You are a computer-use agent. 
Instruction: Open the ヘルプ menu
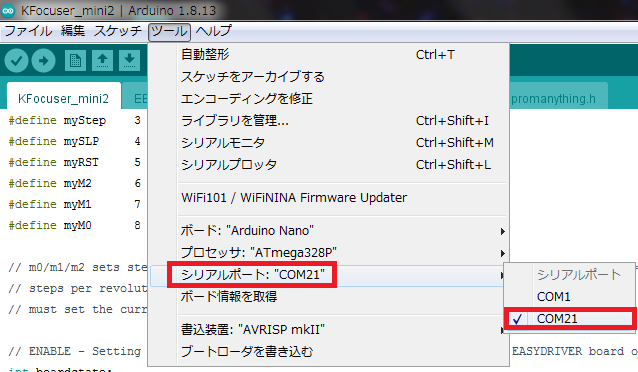[214, 31]
